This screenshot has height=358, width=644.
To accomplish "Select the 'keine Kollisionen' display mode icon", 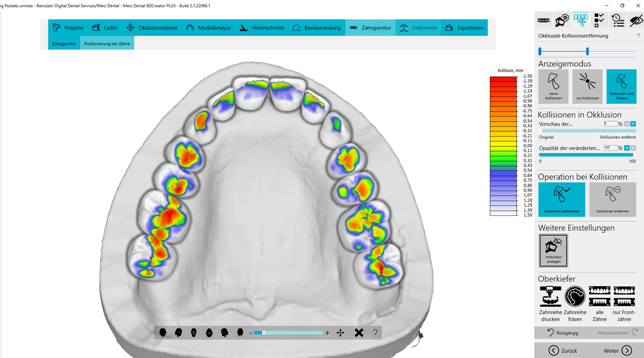I will [553, 86].
